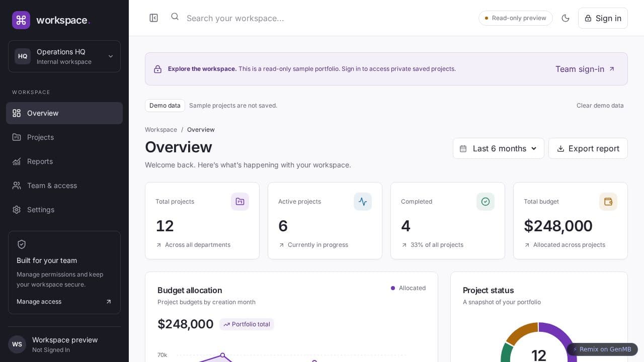Click the Budget allocation heading
Viewport: 644px width, 362px height.
tap(190, 290)
